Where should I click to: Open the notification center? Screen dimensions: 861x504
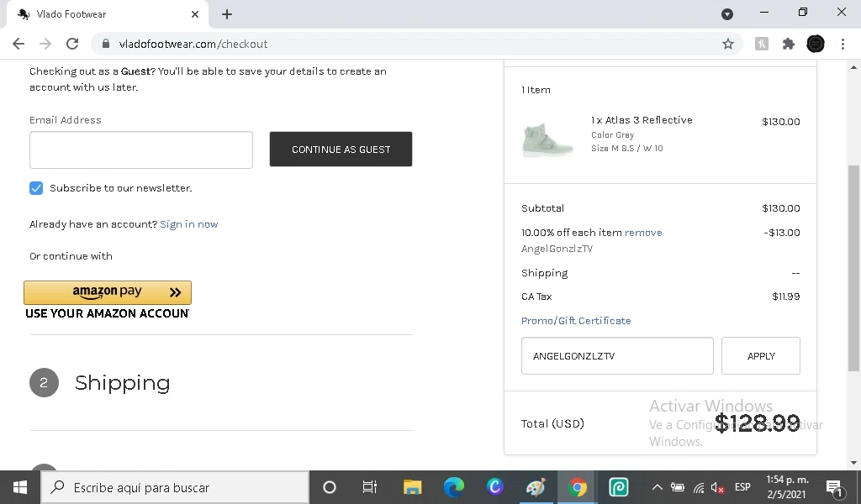pos(834,487)
